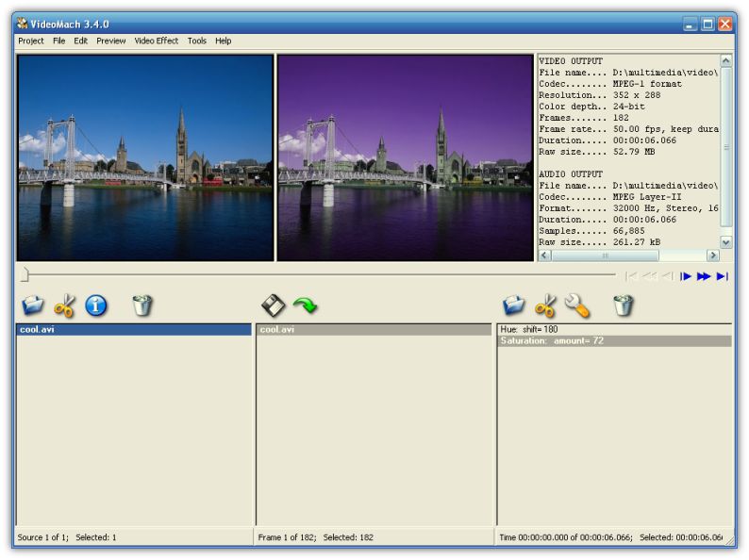The height and width of the screenshot is (560, 749).
Task: Open the Project menu
Action: tap(31, 41)
